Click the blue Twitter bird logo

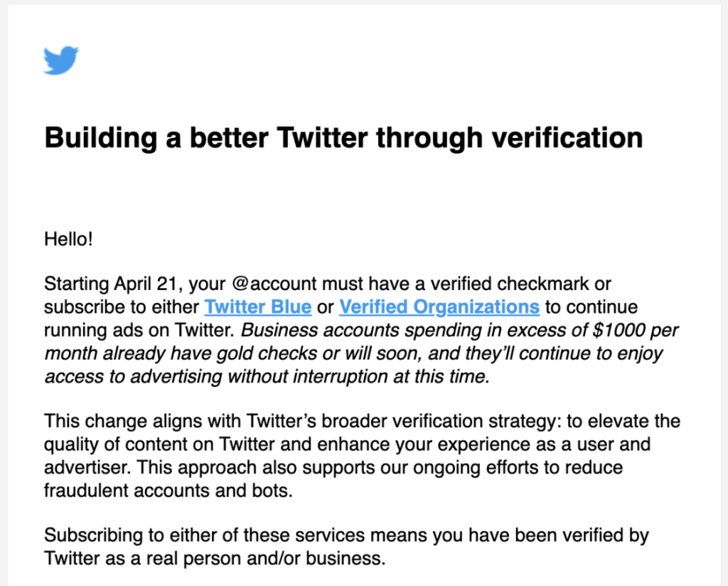coord(61,60)
